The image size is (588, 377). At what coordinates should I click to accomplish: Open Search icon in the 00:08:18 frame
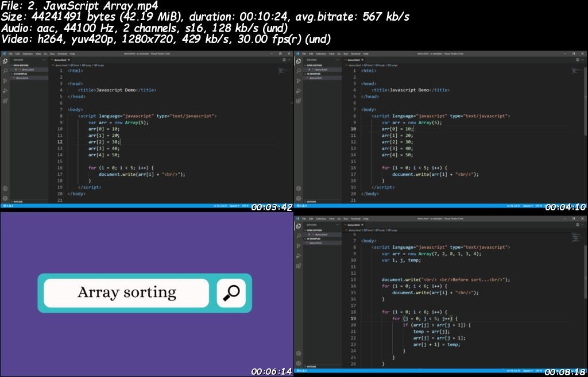[x=299, y=236]
